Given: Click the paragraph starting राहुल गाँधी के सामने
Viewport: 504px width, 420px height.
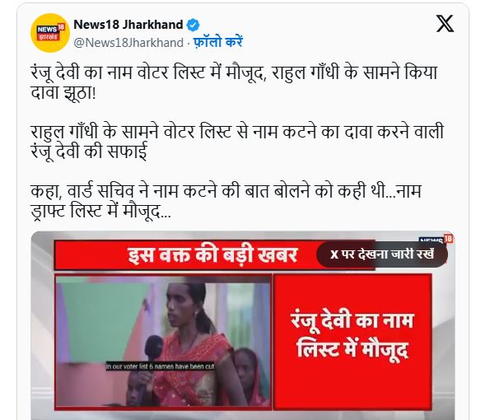Looking at the screenshot, I should 237,142.
